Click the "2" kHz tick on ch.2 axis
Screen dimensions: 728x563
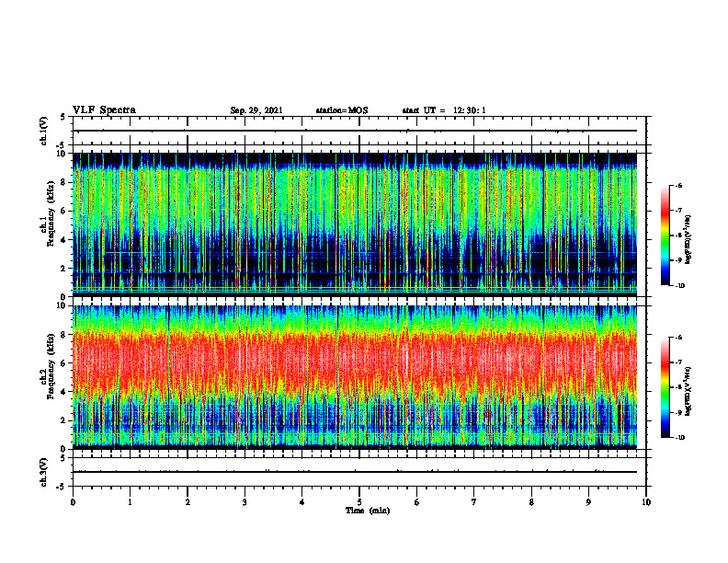point(64,420)
